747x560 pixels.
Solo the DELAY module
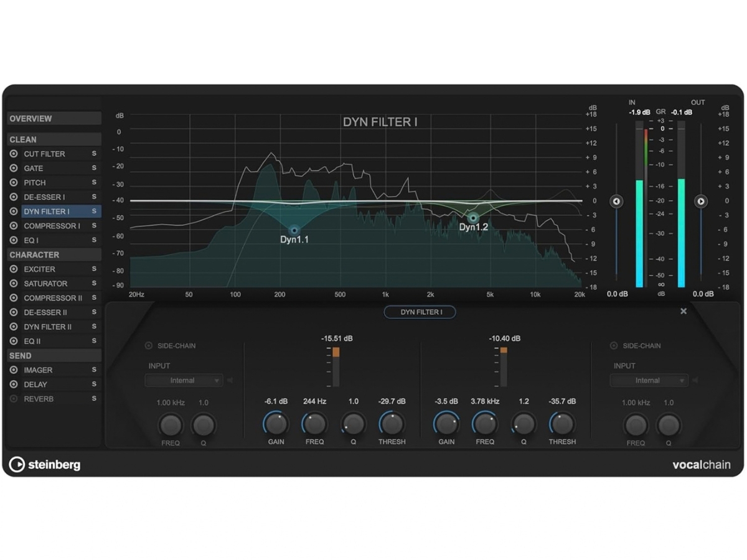[x=94, y=384]
